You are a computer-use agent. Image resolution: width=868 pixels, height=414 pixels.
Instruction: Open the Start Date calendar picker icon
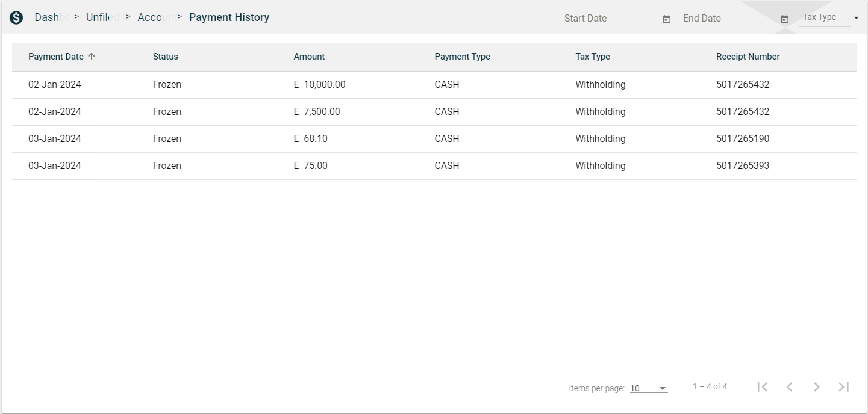click(666, 19)
